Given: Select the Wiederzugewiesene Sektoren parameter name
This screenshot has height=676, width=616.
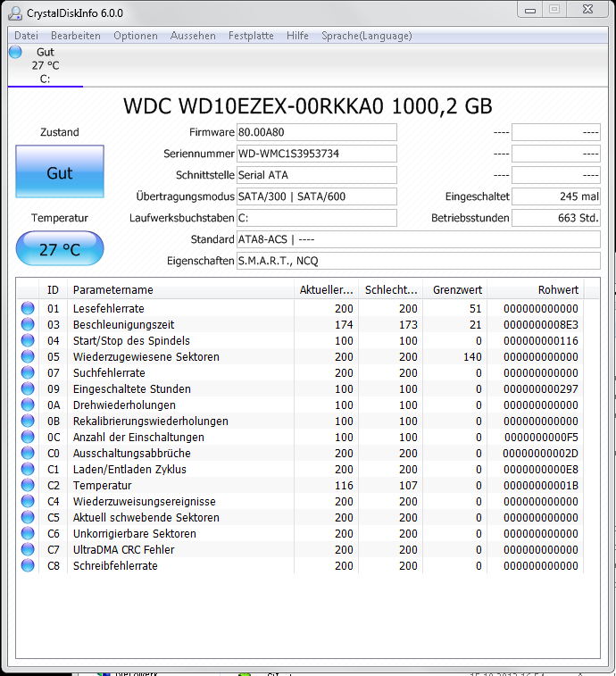Looking at the screenshot, I should [x=146, y=357].
